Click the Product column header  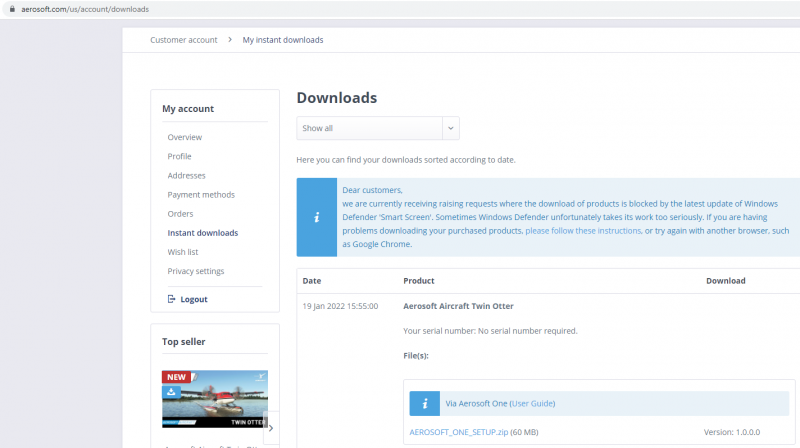click(419, 281)
